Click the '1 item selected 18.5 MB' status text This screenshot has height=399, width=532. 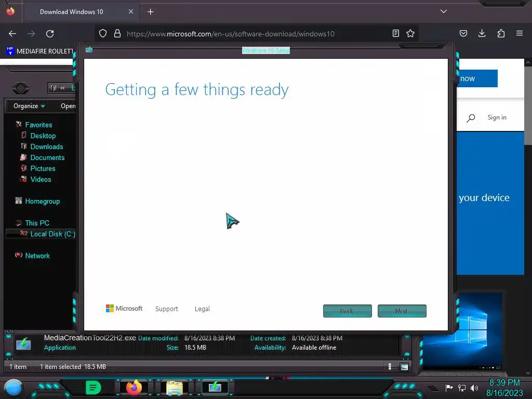point(73,366)
